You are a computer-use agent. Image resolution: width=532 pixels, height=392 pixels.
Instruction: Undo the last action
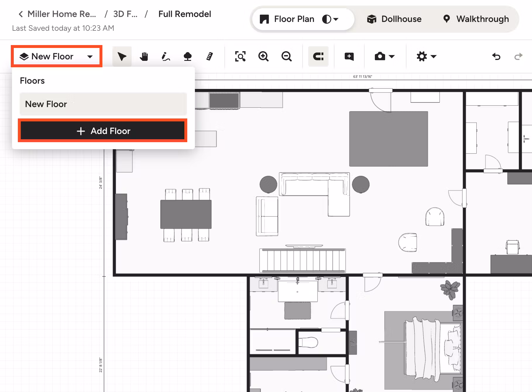tap(496, 56)
